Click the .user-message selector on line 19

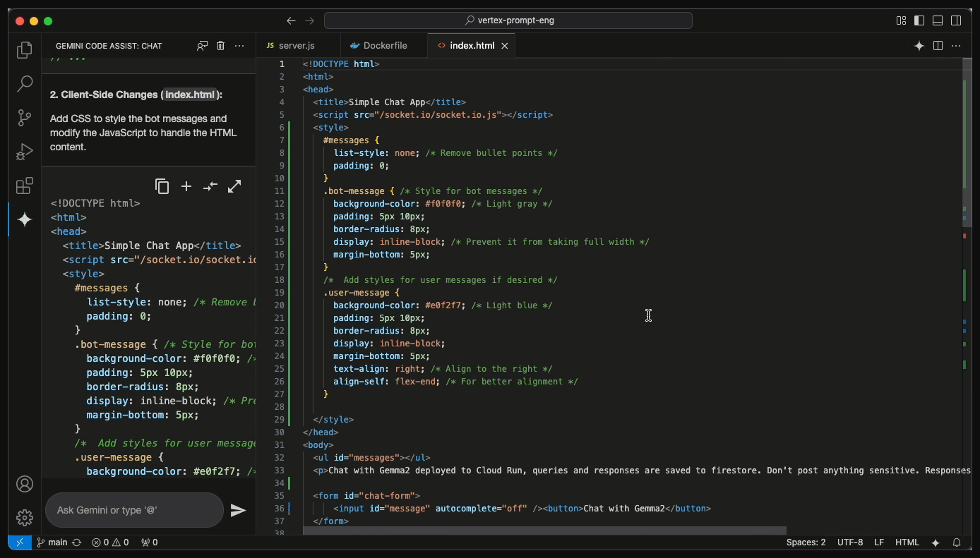[x=357, y=293]
